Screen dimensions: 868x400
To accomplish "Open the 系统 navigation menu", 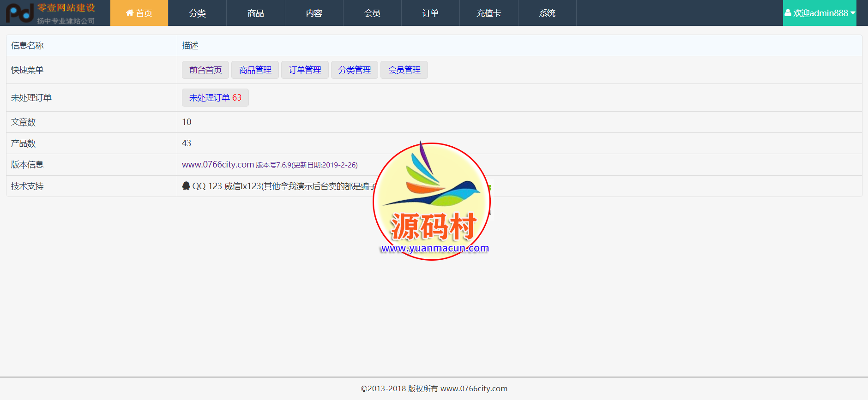I will pyautogui.click(x=547, y=13).
